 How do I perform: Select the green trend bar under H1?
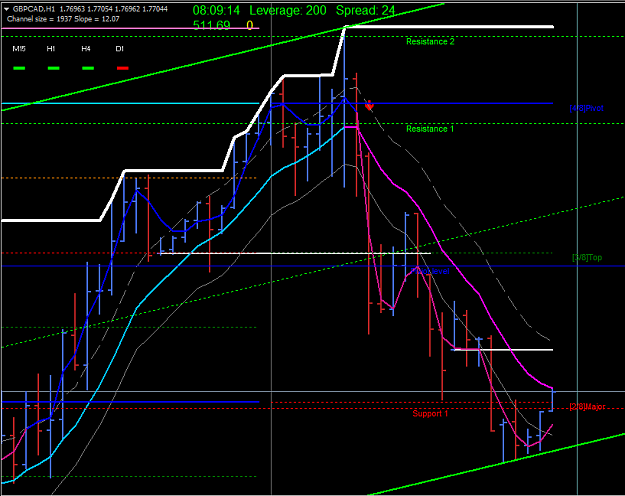[x=53, y=68]
